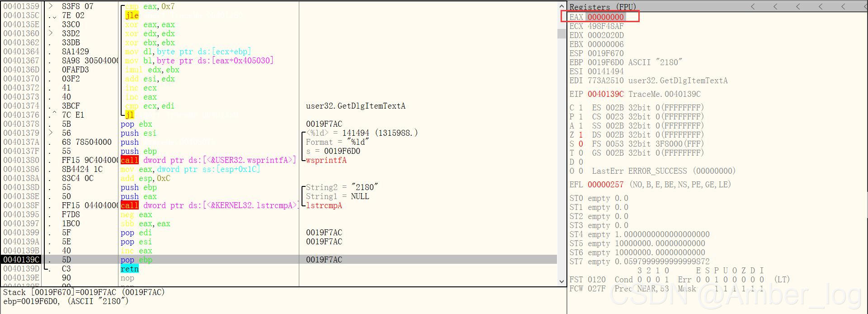The width and height of the screenshot is (868, 314).
Task: Select the EBP register value 0019F6D0
Action: click(606, 62)
